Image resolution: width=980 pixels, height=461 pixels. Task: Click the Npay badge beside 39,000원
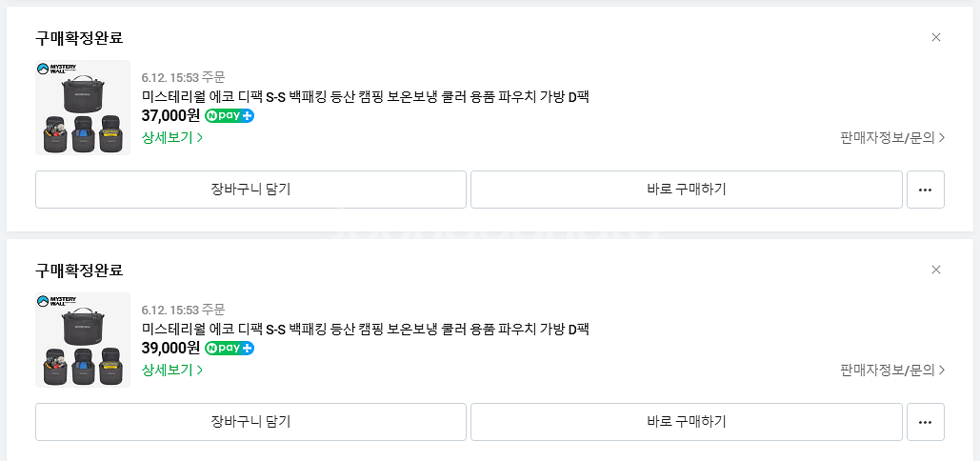[230, 349]
